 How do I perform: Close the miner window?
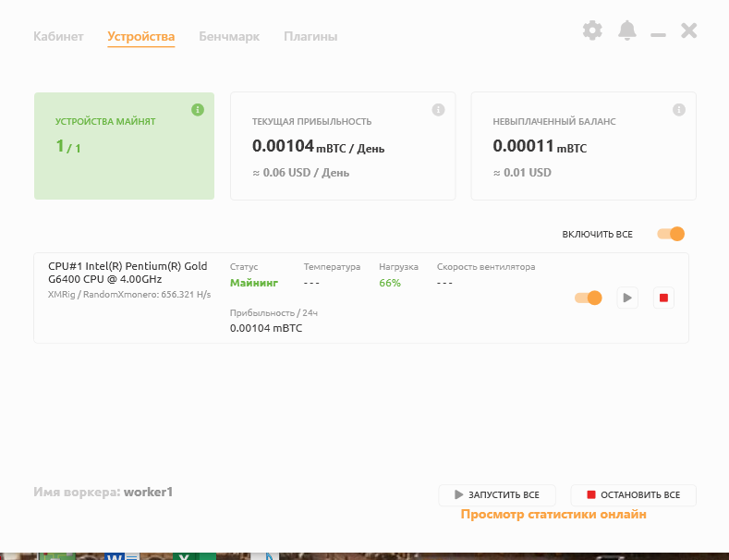(688, 30)
